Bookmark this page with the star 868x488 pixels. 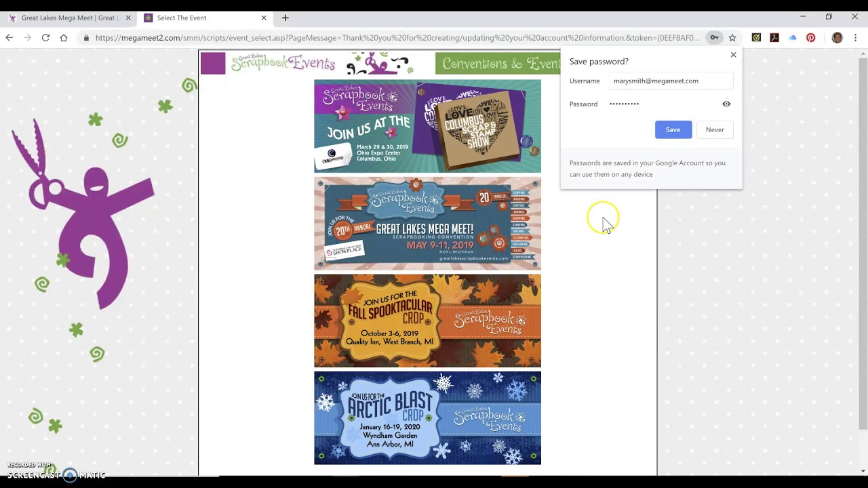(x=732, y=38)
